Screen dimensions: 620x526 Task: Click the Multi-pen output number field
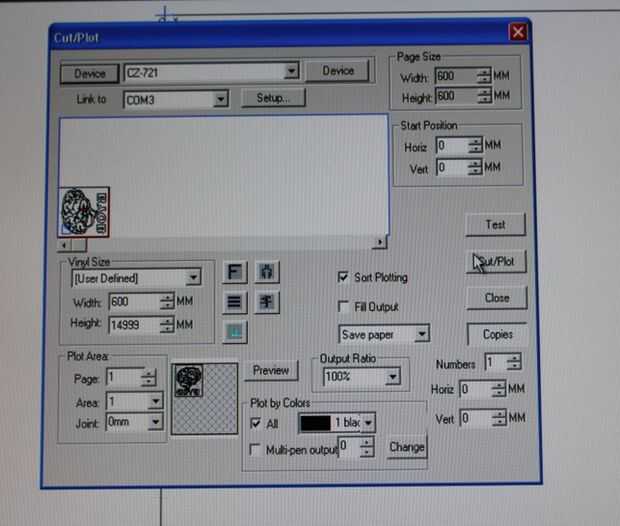tap(350, 447)
